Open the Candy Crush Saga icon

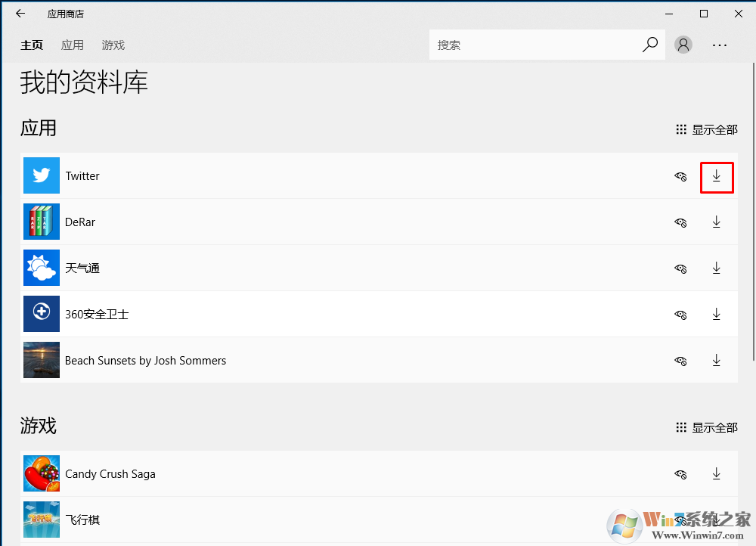[42, 473]
